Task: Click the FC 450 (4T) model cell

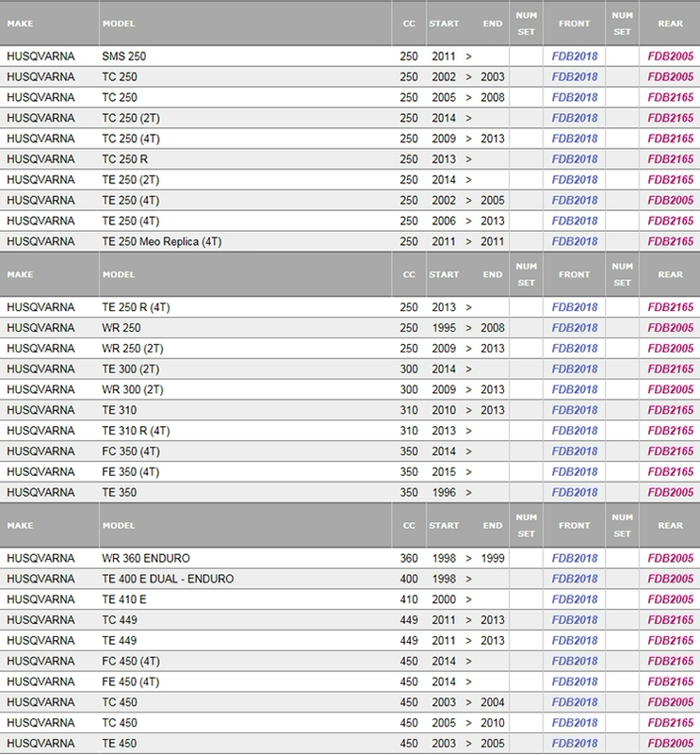Action: click(132, 662)
